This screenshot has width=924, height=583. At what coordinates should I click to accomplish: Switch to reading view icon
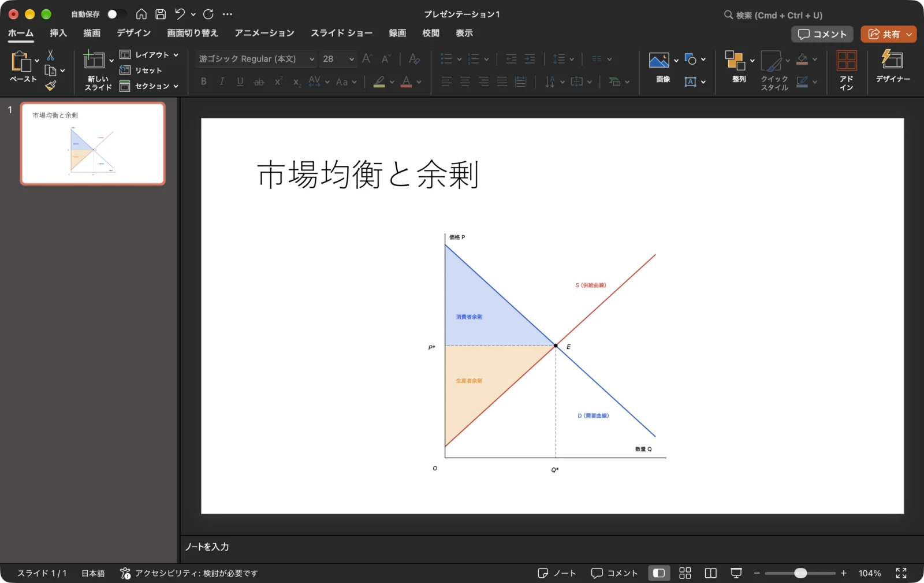pyautogui.click(x=711, y=573)
